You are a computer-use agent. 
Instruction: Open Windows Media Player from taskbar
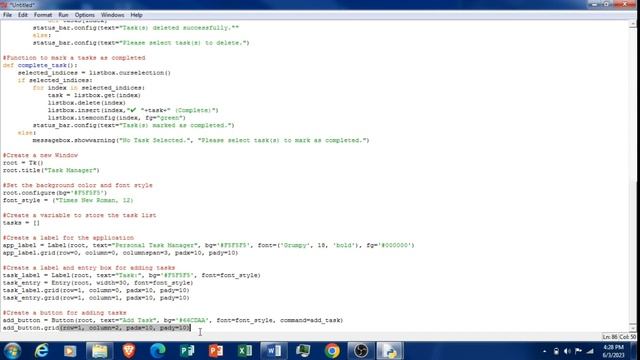[70, 351]
